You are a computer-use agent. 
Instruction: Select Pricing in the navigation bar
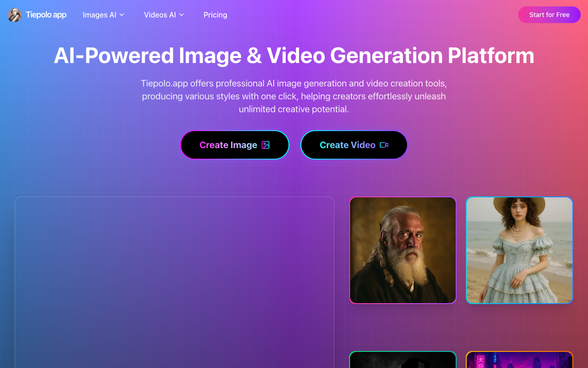[x=215, y=15]
